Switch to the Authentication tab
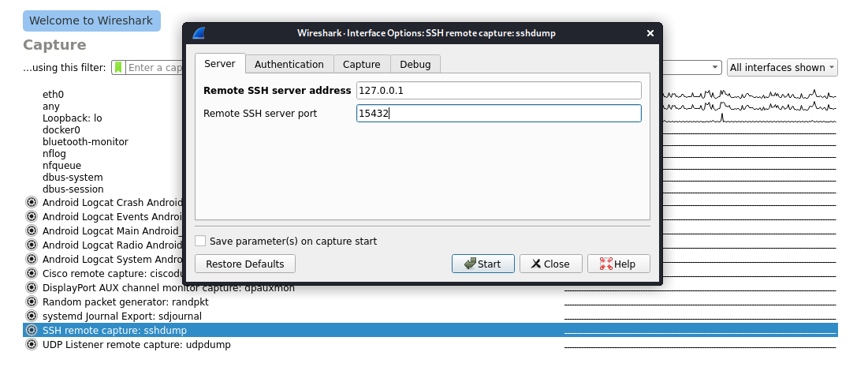Viewport: 868px width, 367px height. click(x=289, y=64)
